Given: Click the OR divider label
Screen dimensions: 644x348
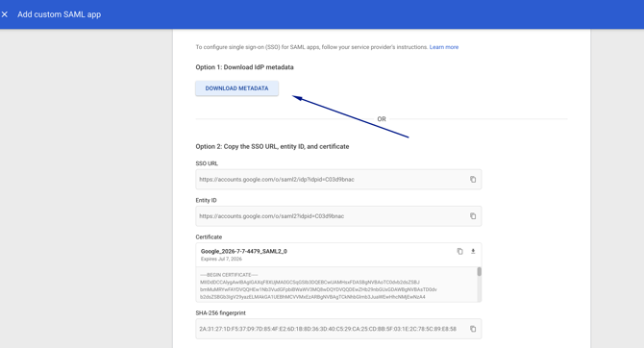Looking at the screenshot, I should coord(382,119).
